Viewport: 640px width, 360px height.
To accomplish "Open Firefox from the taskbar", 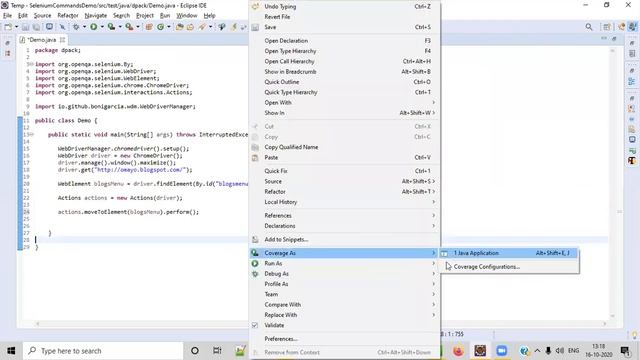I will click(x=458, y=351).
